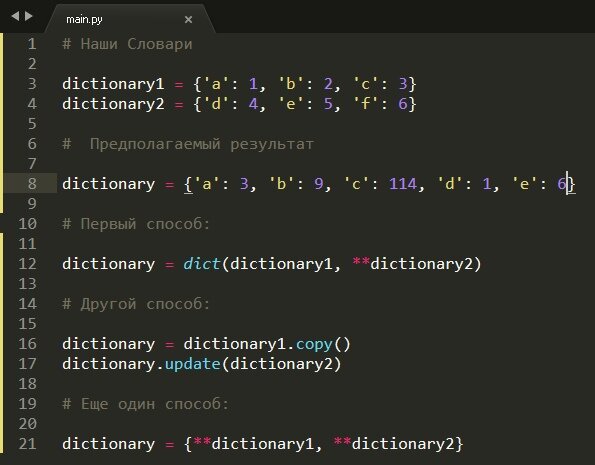Click line number 17 in gutter
595x465 pixels.
click(28, 364)
